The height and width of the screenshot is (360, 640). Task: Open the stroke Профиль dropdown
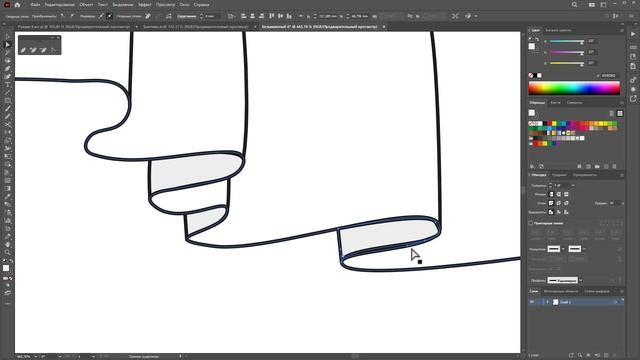[581, 280]
